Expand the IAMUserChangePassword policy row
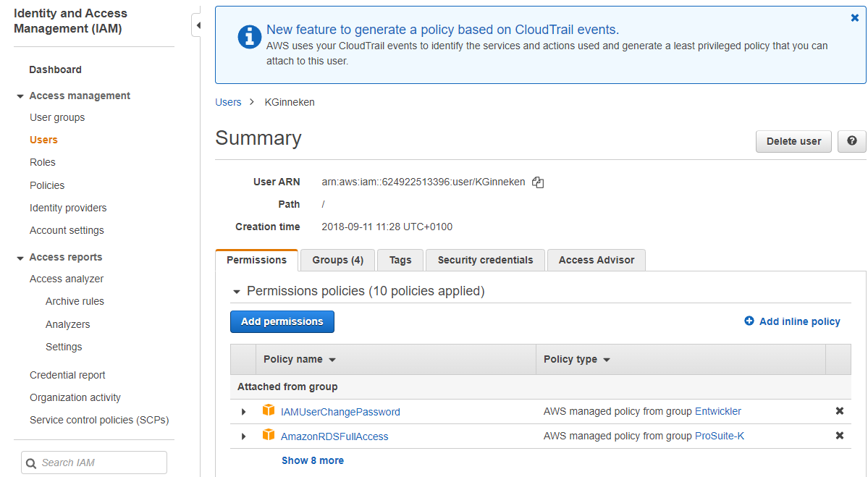868x477 pixels. pos(244,412)
